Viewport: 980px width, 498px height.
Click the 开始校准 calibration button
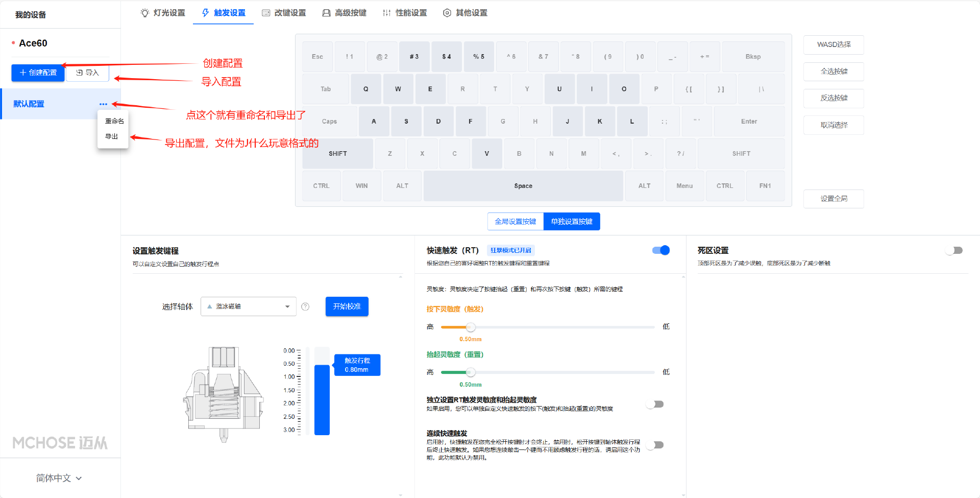(347, 306)
